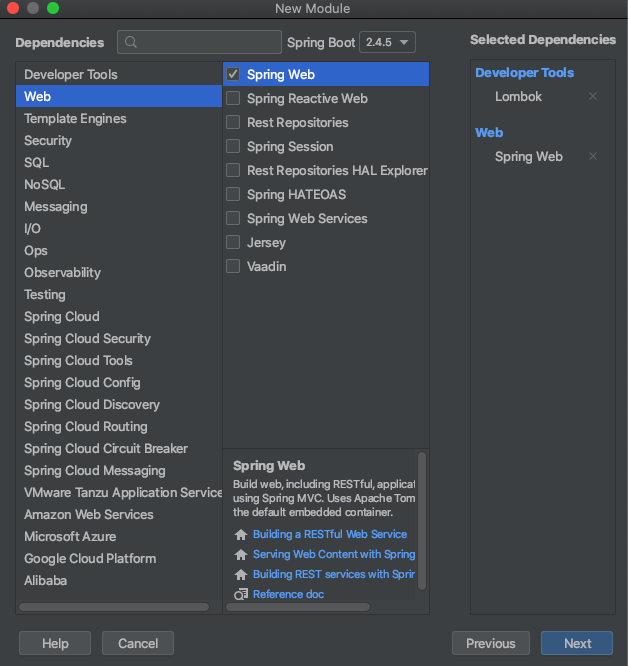
Task: Open Building a RESTful Web Service link
Action: pos(330,534)
